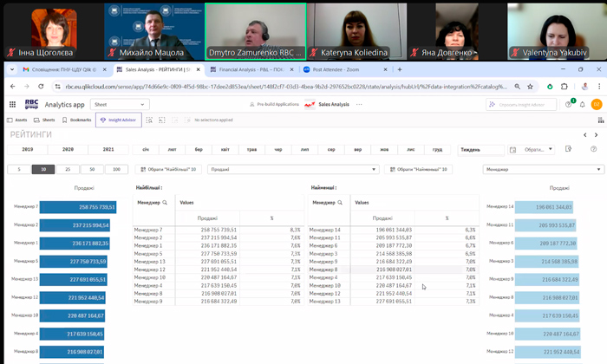Viewport: 607px width, 364px height.
Task: Search the Менеджер column in Найбільші table
Action: [x=166, y=202]
